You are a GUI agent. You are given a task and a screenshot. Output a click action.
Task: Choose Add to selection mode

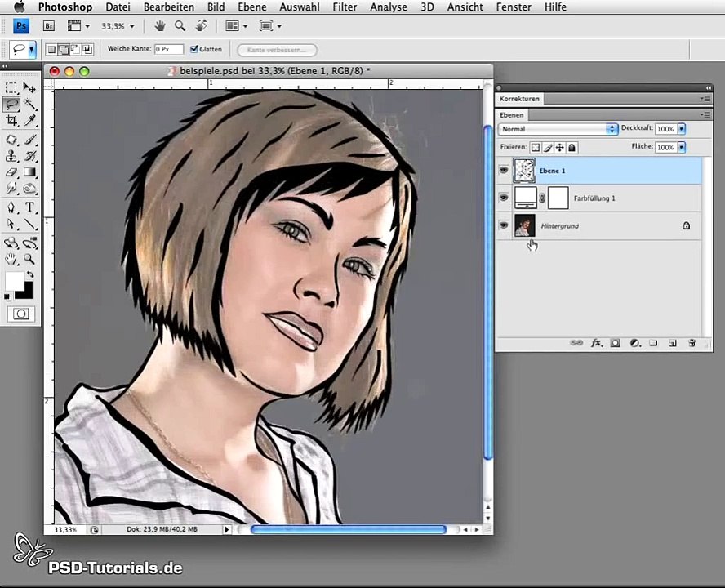[x=64, y=50]
